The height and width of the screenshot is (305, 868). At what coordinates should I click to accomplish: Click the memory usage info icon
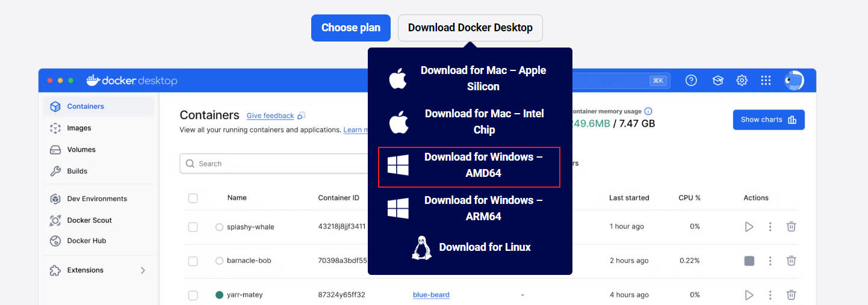tap(648, 111)
